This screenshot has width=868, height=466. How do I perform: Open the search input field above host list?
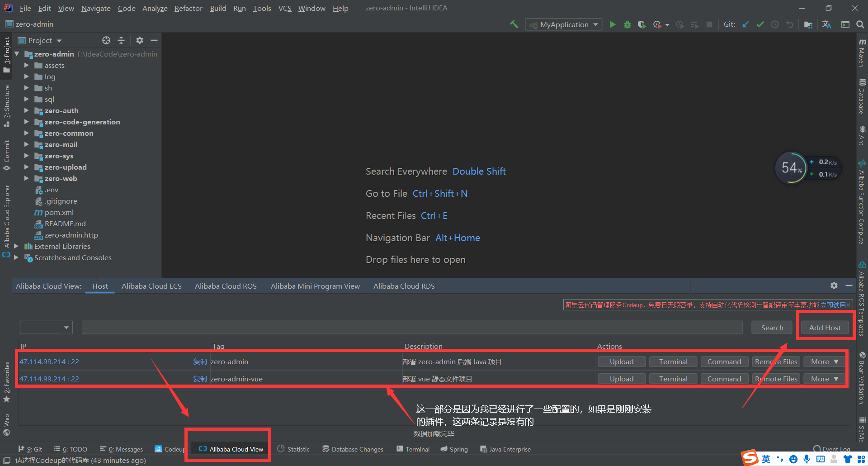pos(411,327)
